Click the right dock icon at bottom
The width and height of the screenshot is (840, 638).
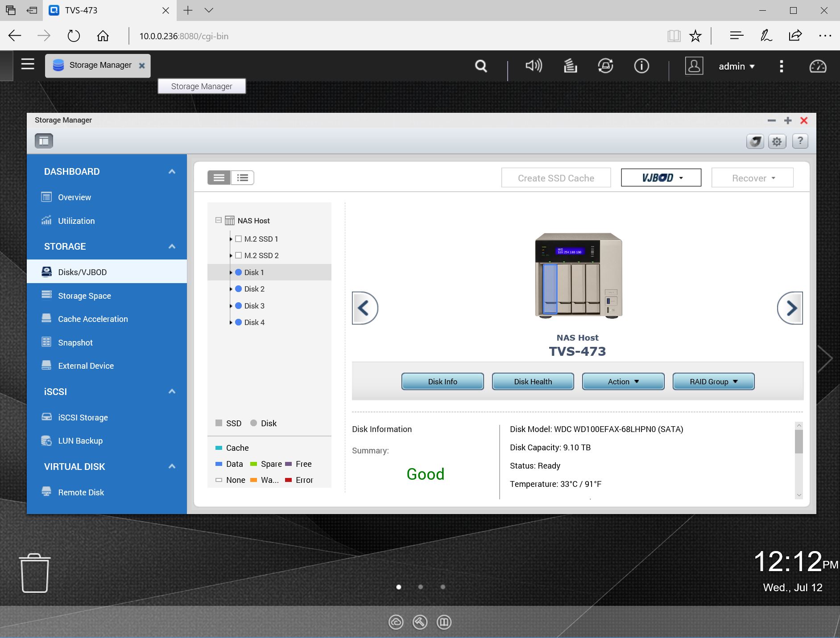[x=444, y=622]
